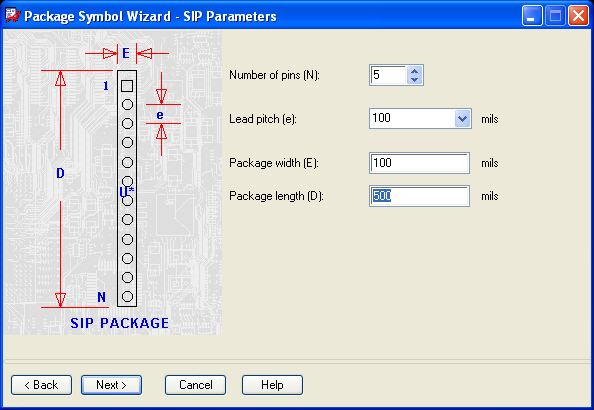Click the Package length (D) field
This screenshot has height=410, width=594.
click(419, 196)
